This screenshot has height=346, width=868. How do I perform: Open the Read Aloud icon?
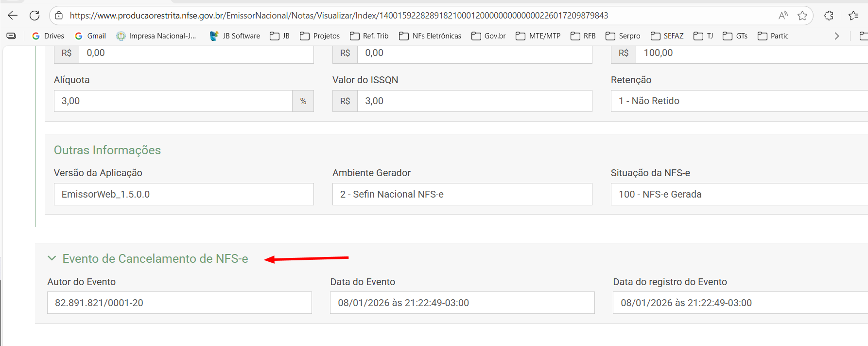point(782,16)
